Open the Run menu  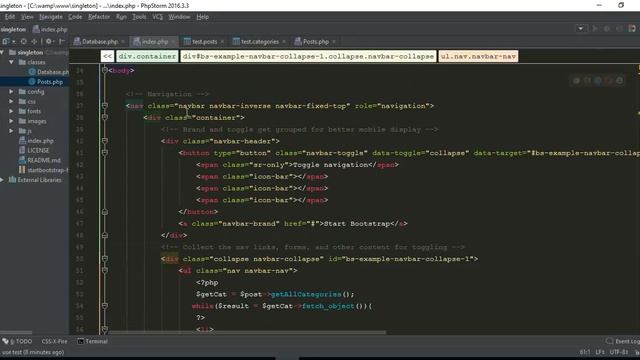tap(121, 17)
